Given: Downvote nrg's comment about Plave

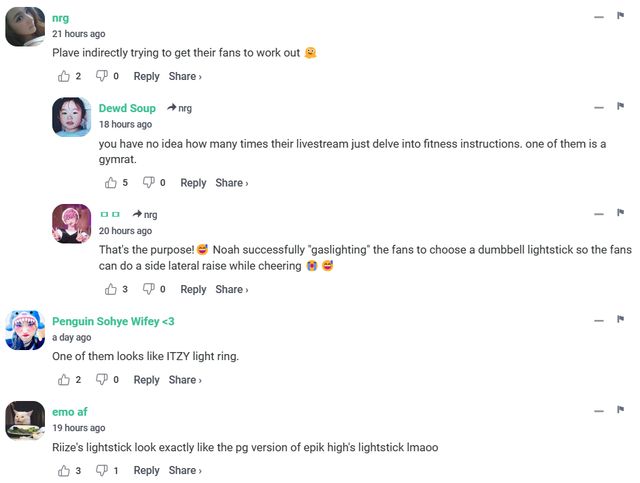Looking at the screenshot, I should [x=101, y=76].
